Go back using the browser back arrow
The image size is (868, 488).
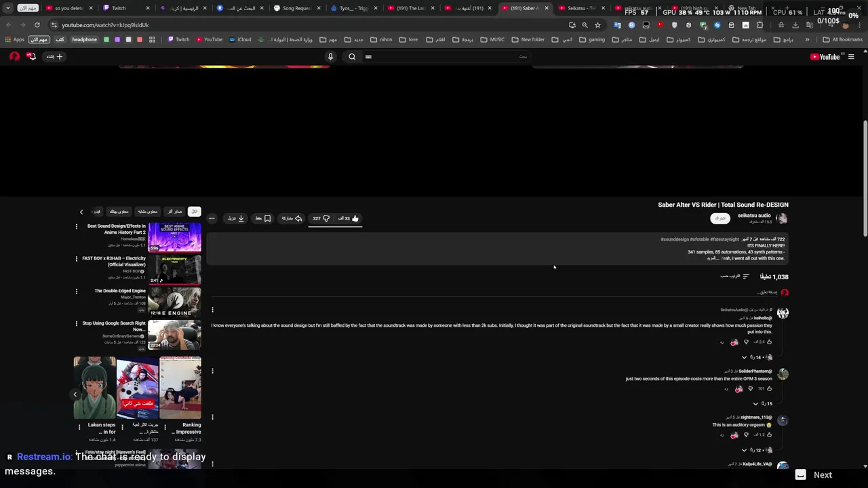pyautogui.click(x=9, y=25)
